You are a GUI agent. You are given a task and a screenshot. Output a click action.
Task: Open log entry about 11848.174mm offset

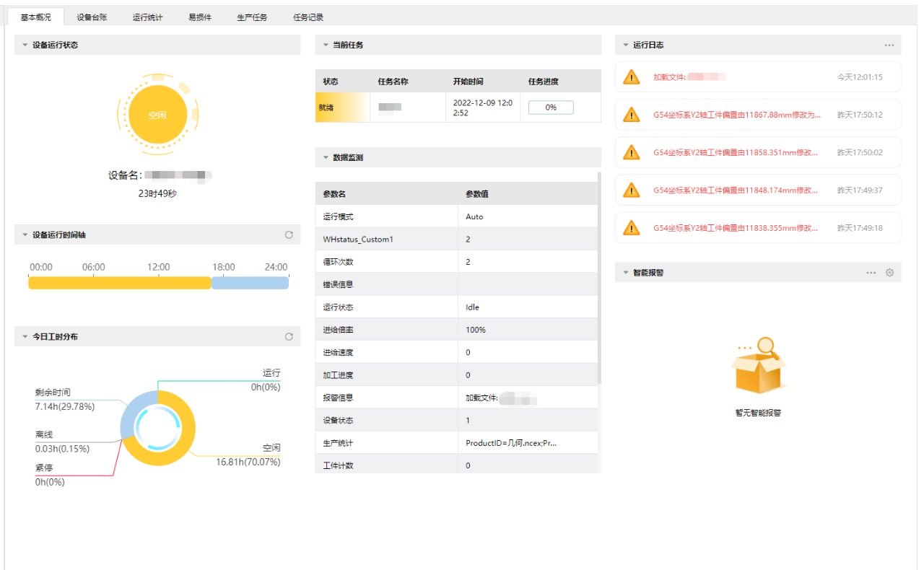[735, 190]
